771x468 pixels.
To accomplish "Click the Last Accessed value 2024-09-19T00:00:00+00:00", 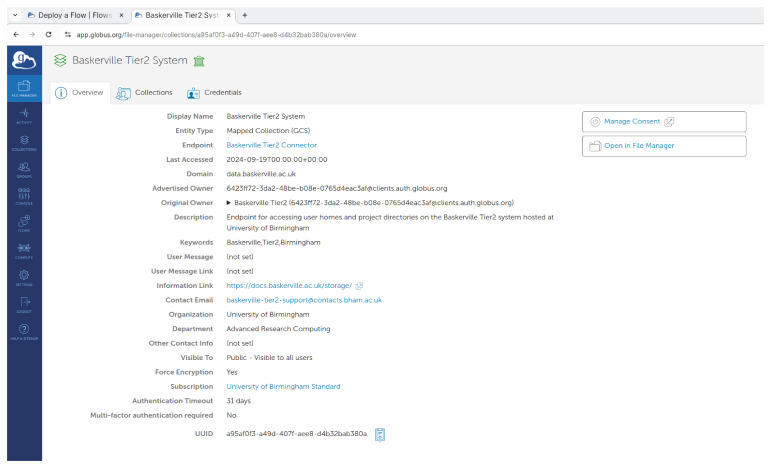I will 277,159.
